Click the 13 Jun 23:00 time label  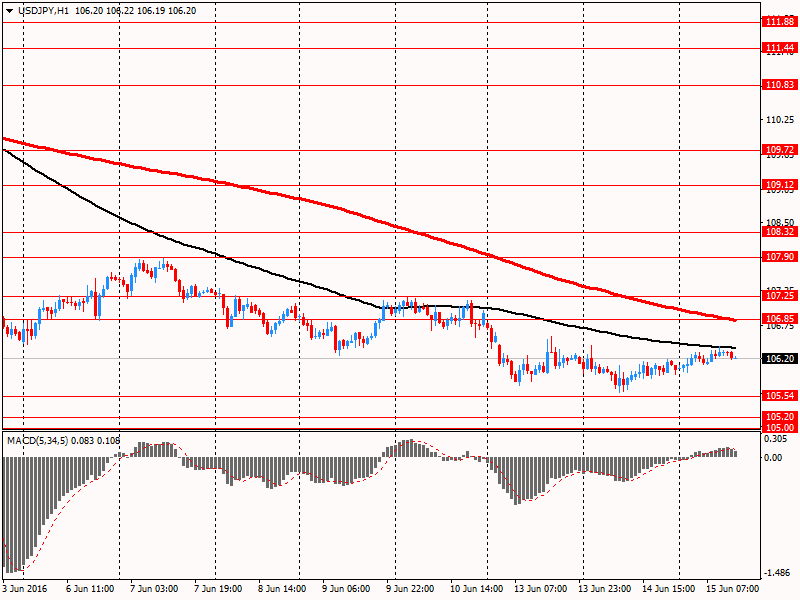click(604, 589)
